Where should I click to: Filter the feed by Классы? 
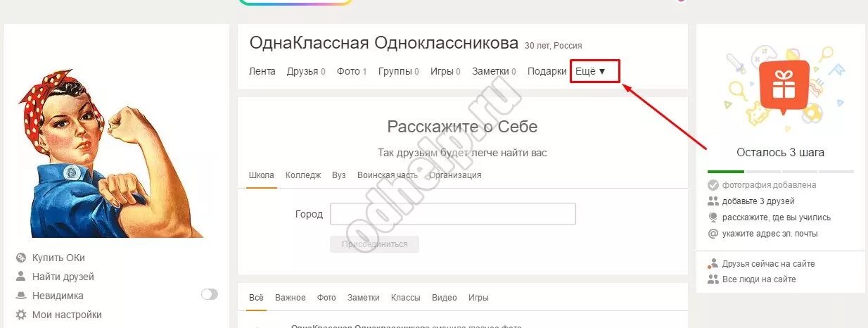coord(406,298)
